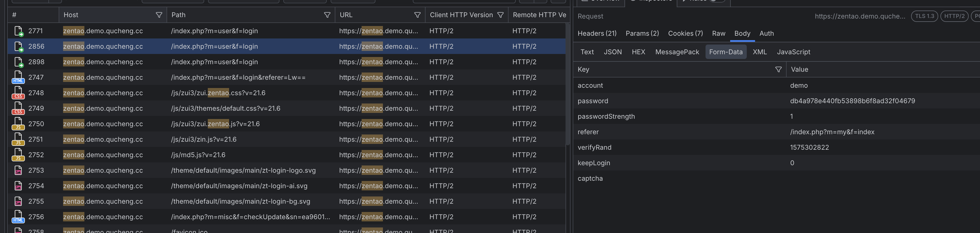This screenshot has width=980, height=233.
Task: Click the CSS file icon for row 2748
Action: [x=18, y=93]
